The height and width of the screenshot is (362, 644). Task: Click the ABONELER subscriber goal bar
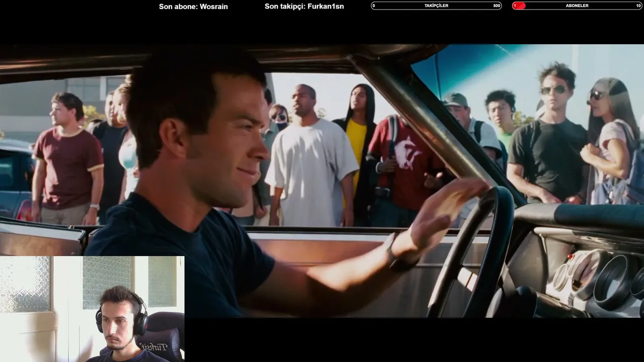577,6
